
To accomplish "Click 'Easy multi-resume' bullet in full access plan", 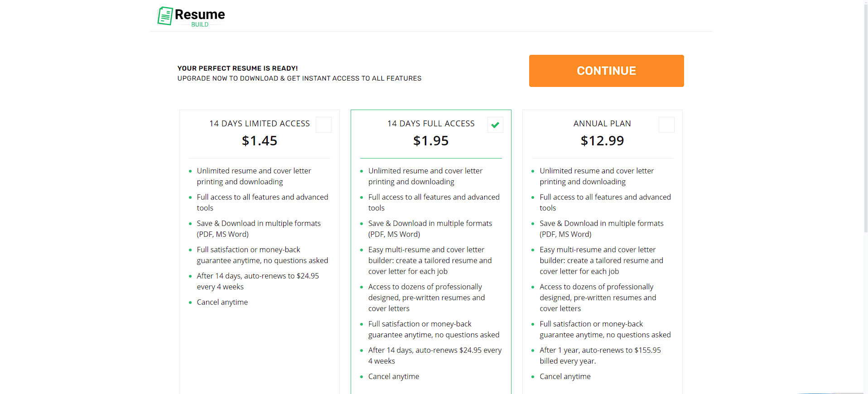I will [x=426, y=250].
